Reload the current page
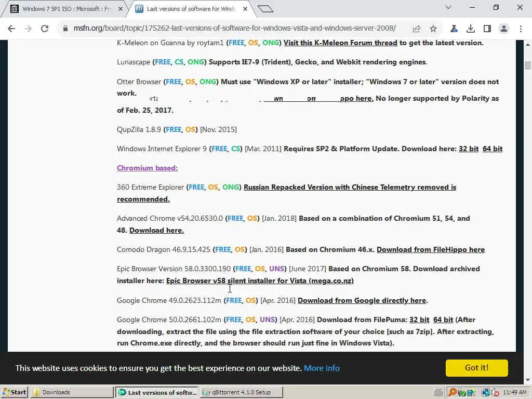Viewport: 532px width, 399px height. click(x=45, y=29)
